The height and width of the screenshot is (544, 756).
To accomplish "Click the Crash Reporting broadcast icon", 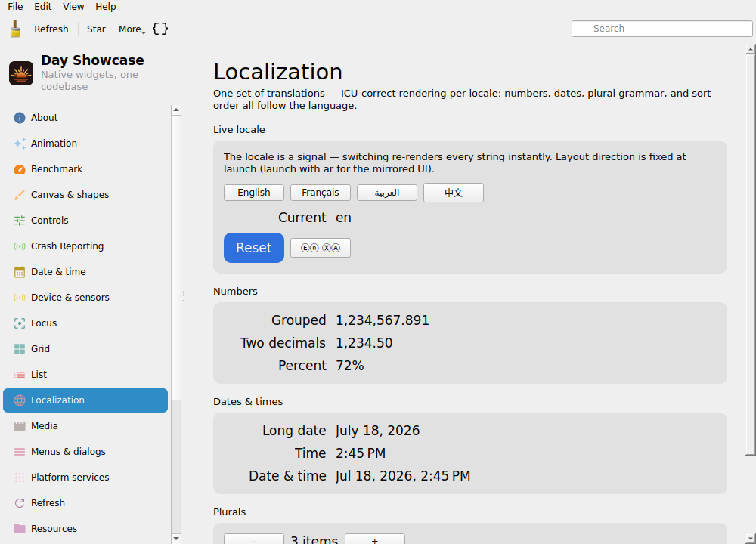I will [20, 246].
